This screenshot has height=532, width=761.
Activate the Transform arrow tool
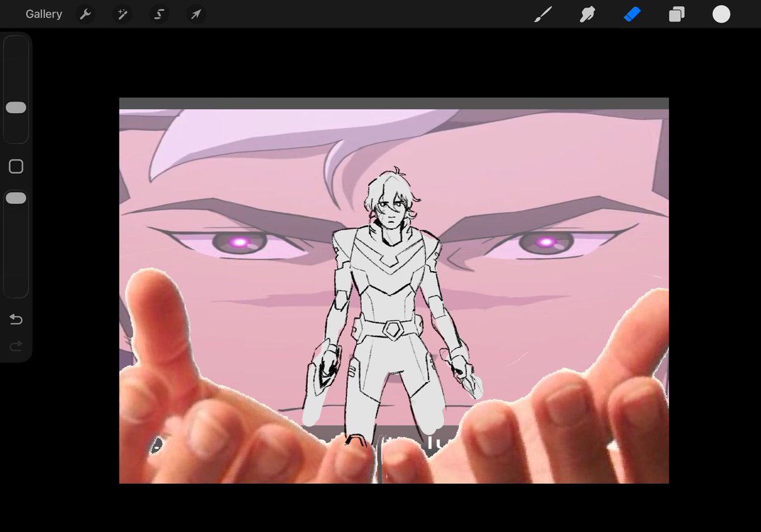click(195, 14)
